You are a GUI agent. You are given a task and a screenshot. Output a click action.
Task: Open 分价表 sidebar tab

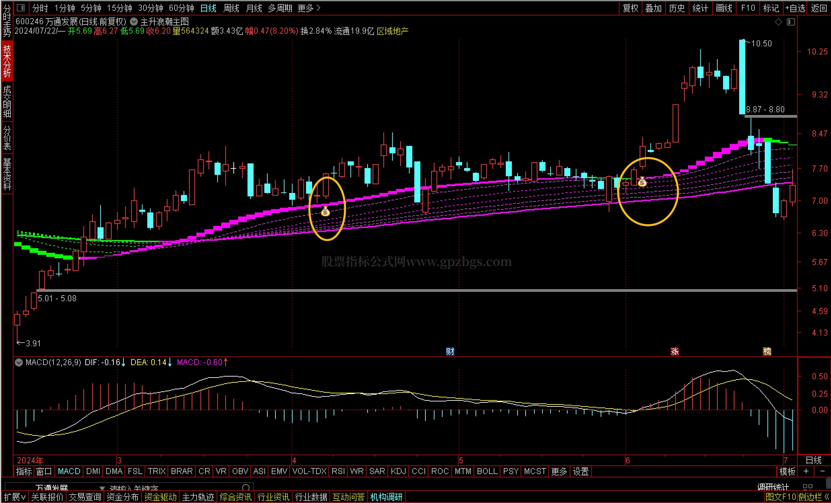click(x=7, y=138)
